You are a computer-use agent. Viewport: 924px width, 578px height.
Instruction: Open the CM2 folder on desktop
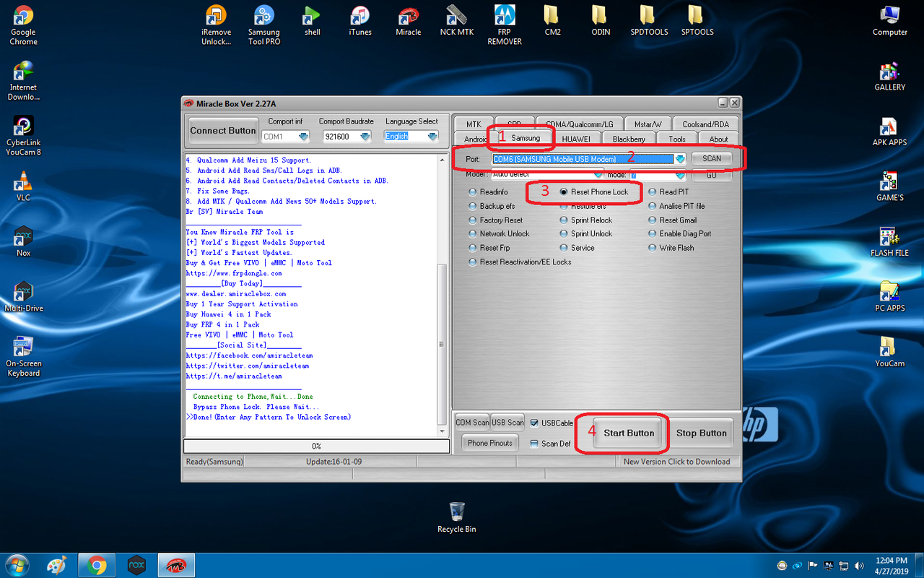(x=552, y=21)
